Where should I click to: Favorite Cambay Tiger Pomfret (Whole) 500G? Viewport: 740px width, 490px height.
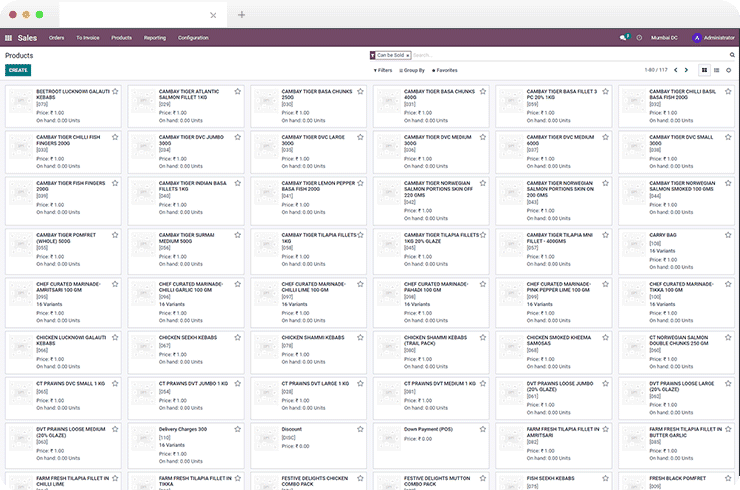[x=115, y=235]
